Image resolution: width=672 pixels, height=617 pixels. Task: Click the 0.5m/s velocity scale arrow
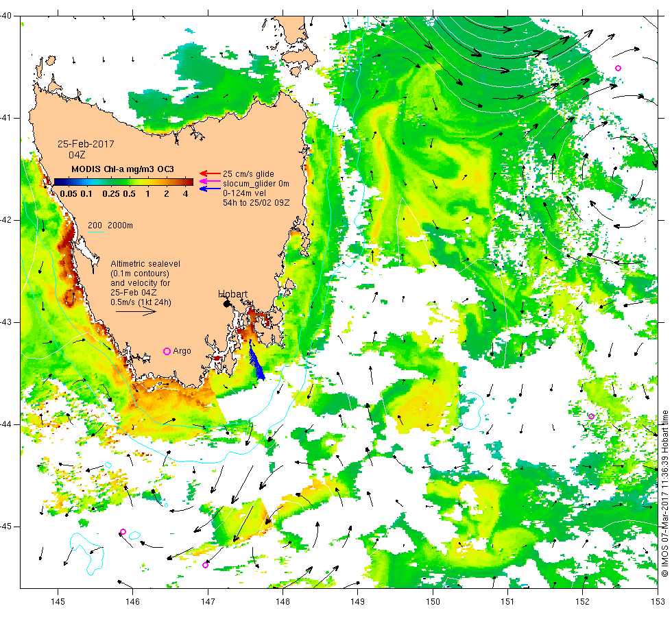(x=136, y=311)
